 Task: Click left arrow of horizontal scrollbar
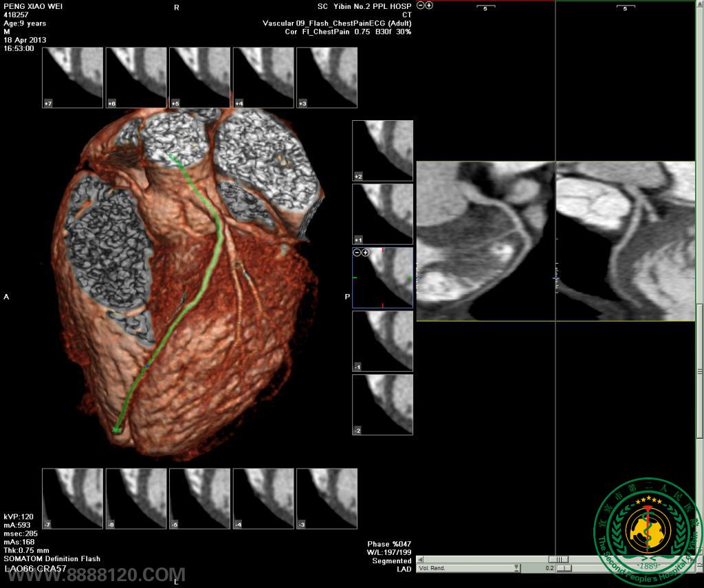pos(421,559)
